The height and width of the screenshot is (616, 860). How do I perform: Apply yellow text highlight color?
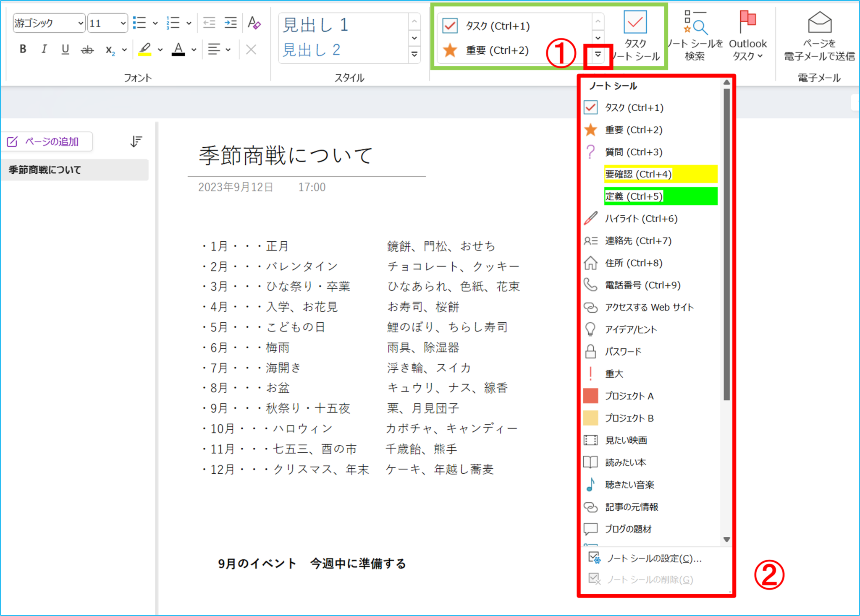point(145,50)
